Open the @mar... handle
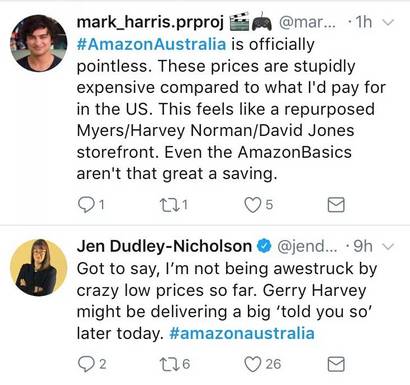 click(307, 22)
